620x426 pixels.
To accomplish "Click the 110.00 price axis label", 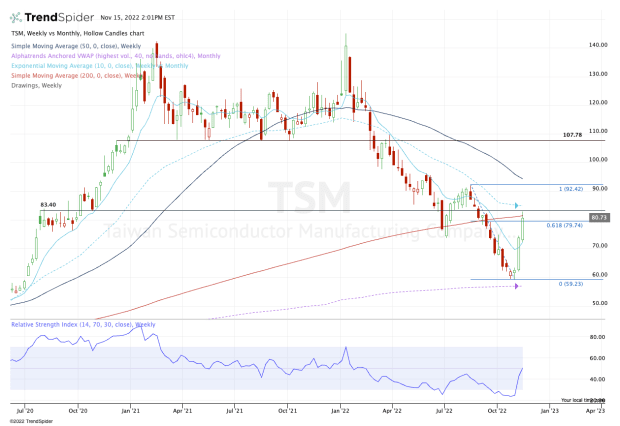I will 598,131.
